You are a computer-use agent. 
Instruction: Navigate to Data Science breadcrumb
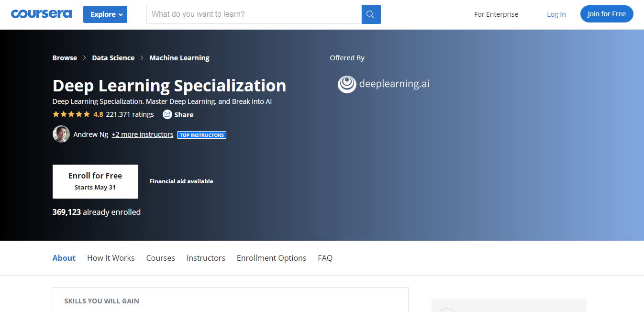[x=113, y=58]
